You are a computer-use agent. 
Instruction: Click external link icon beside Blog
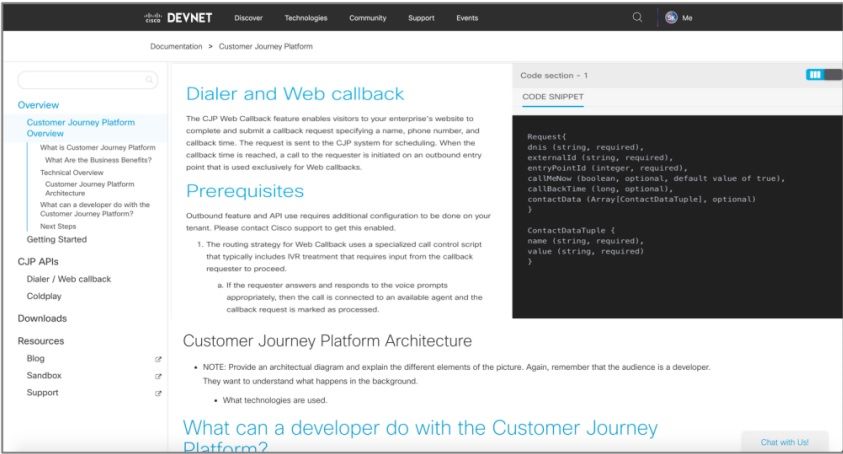tap(158, 359)
